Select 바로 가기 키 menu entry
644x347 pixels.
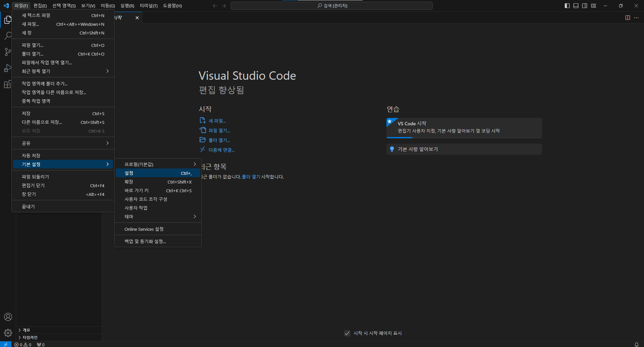(x=158, y=191)
